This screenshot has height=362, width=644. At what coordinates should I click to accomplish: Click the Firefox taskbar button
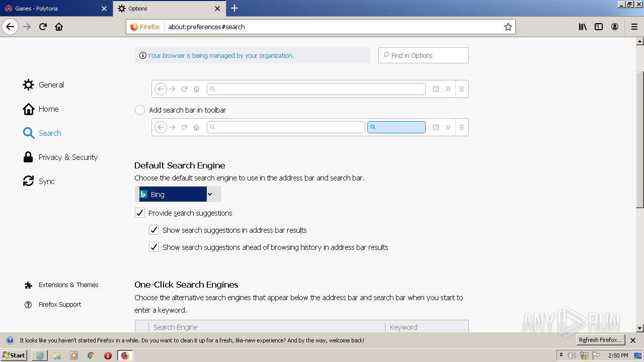tap(125, 355)
